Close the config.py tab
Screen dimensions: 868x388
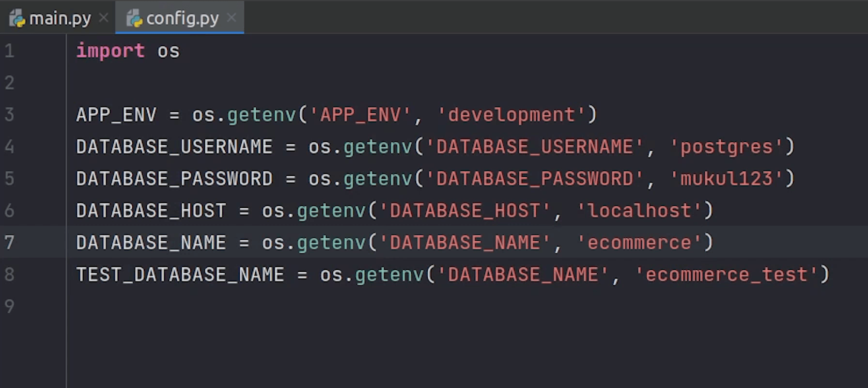tap(232, 18)
